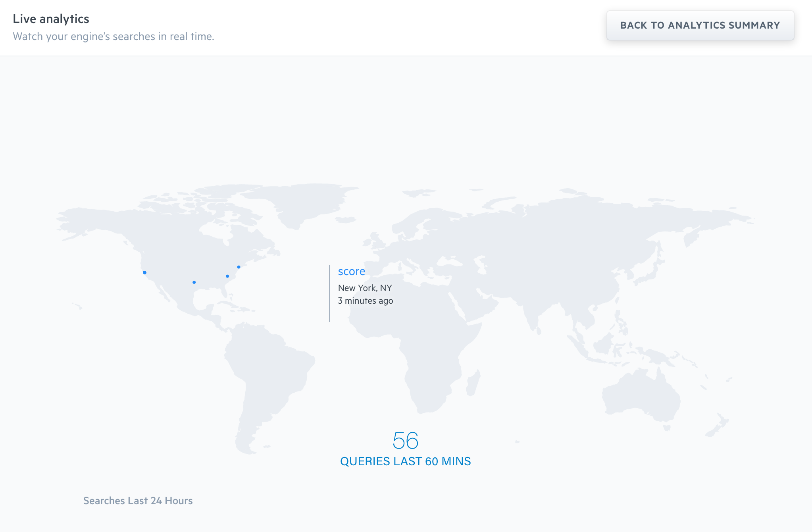Click the New York, NY location text
Screen dimensions: 812x532
click(x=365, y=288)
